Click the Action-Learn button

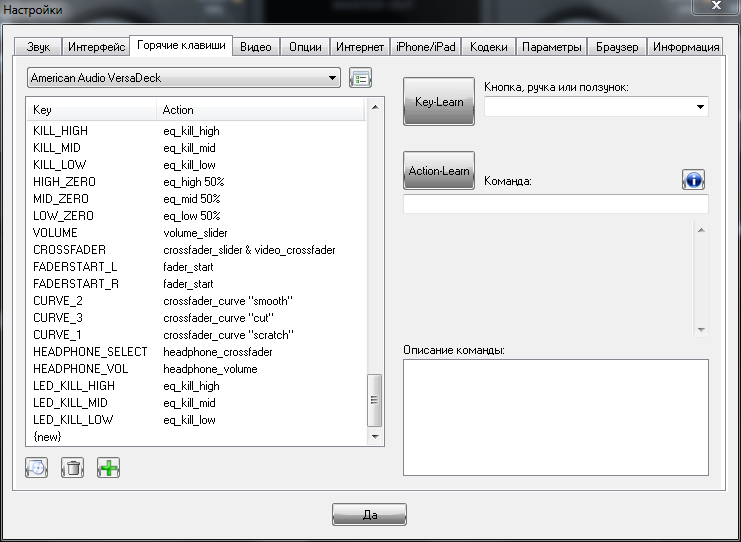click(x=439, y=171)
